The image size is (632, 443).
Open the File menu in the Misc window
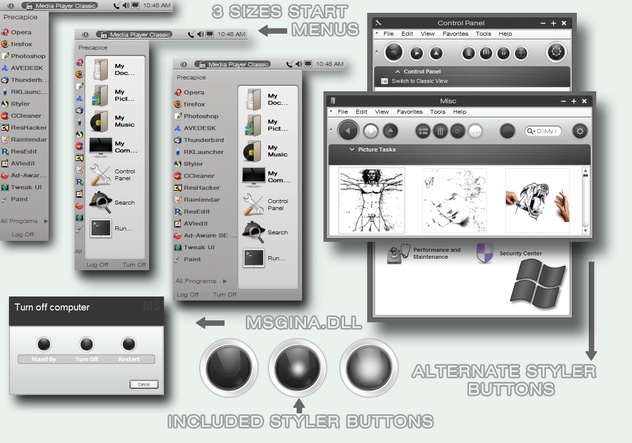[343, 112]
